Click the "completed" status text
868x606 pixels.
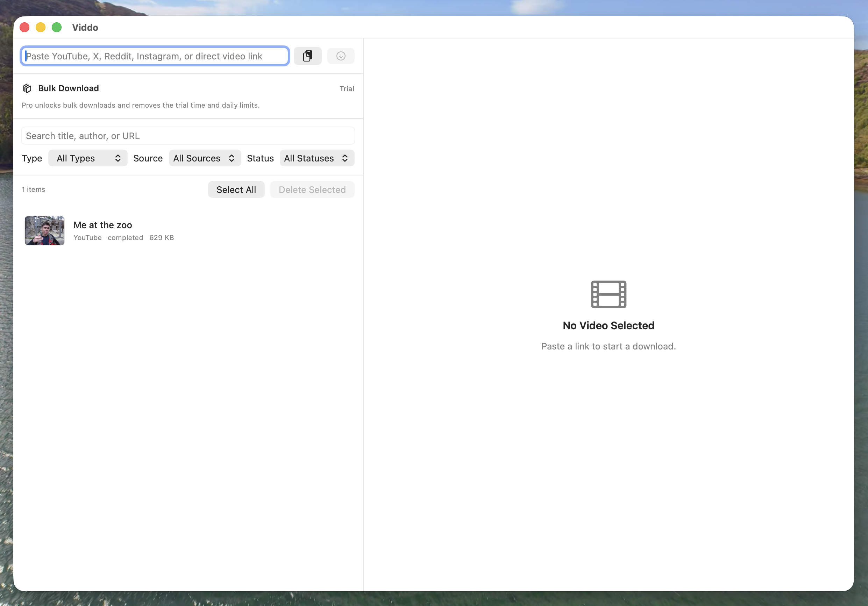[x=125, y=238]
